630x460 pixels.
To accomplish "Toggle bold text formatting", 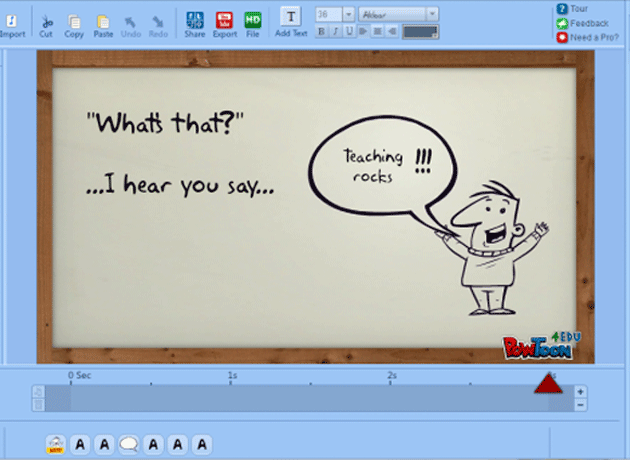I will 322,32.
